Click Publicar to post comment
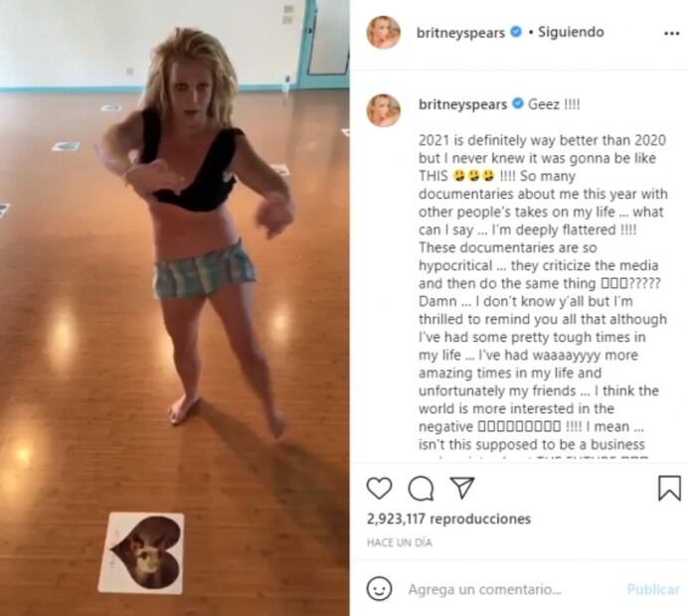Viewport: 688px width, 616px height. coord(653,589)
